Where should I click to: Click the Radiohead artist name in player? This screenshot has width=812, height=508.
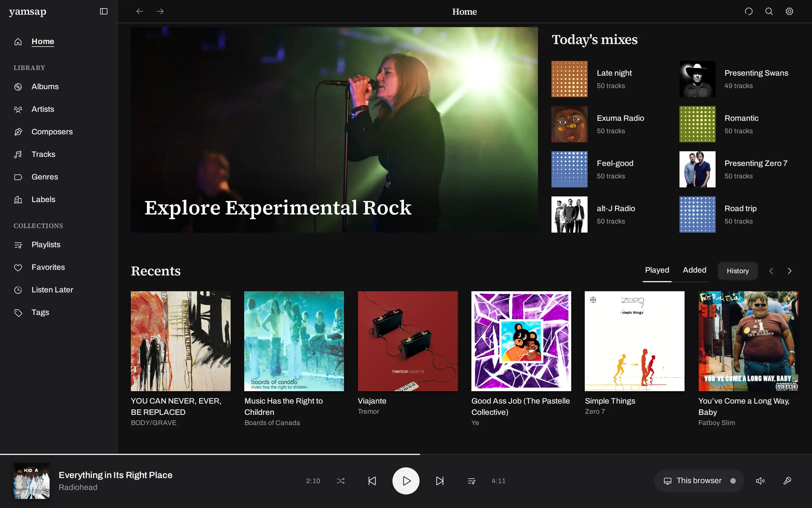tap(78, 487)
